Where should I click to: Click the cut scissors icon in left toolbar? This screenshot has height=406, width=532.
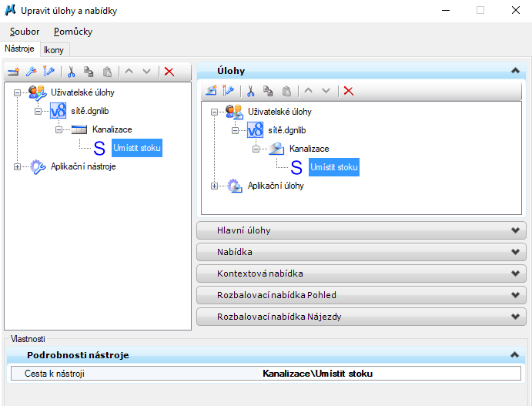71,72
